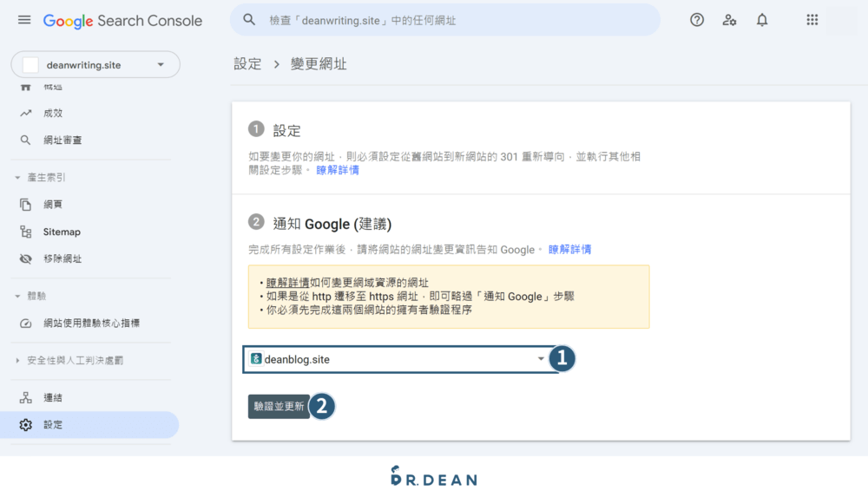Click the 設定 gear icon

click(25, 424)
